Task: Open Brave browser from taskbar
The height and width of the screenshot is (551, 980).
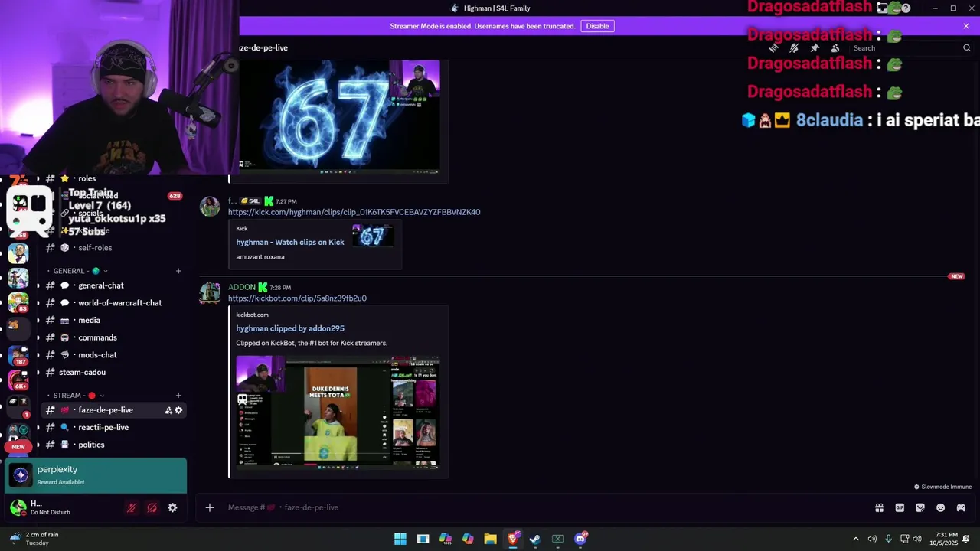Action: 513,539
